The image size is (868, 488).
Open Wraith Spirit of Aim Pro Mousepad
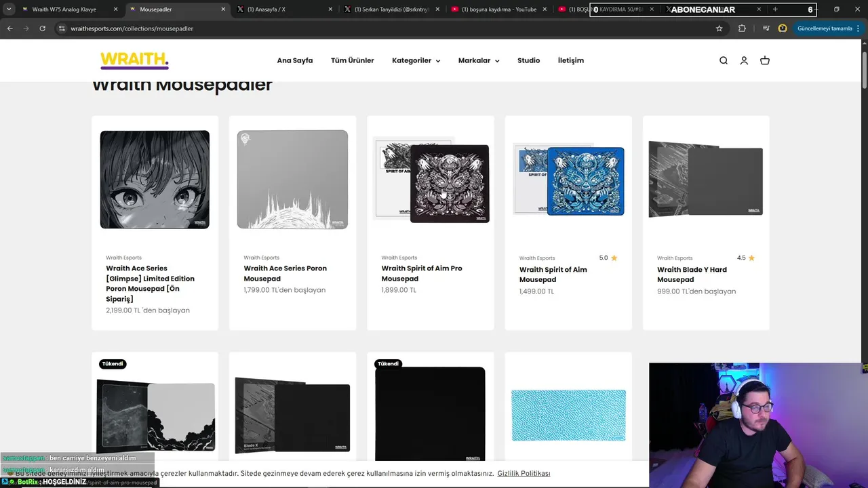pyautogui.click(x=422, y=273)
